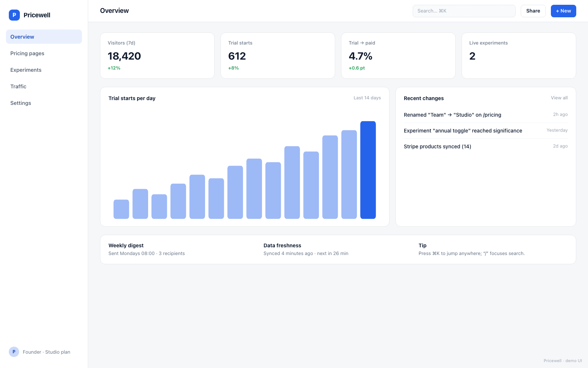
Task: Select the Visitors (7d) card
Action: 157,56
